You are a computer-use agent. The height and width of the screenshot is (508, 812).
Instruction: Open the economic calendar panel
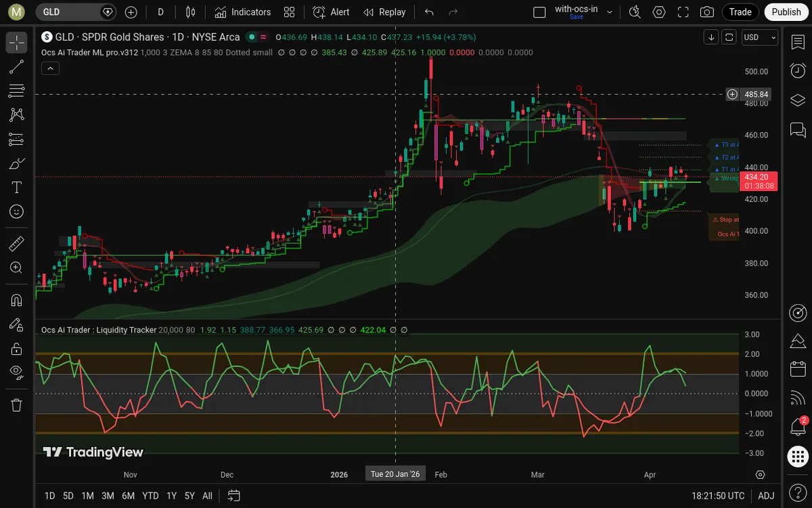(798, 369)
